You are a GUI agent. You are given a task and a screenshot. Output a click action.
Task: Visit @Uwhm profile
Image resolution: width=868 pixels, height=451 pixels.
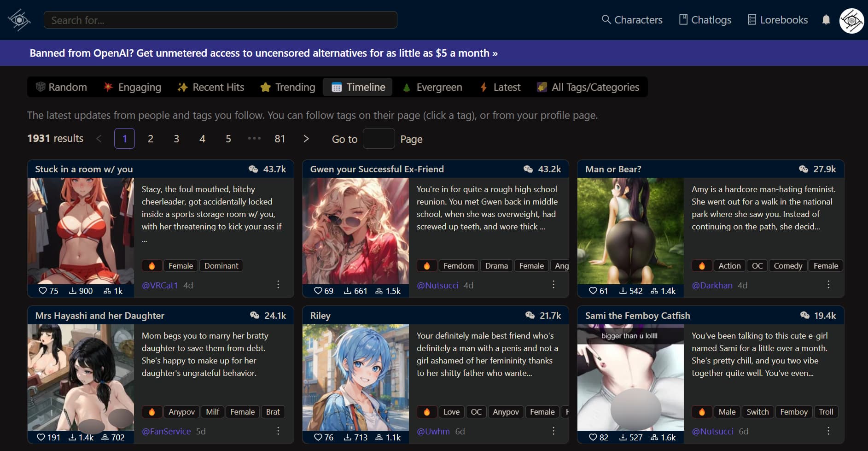433,431
